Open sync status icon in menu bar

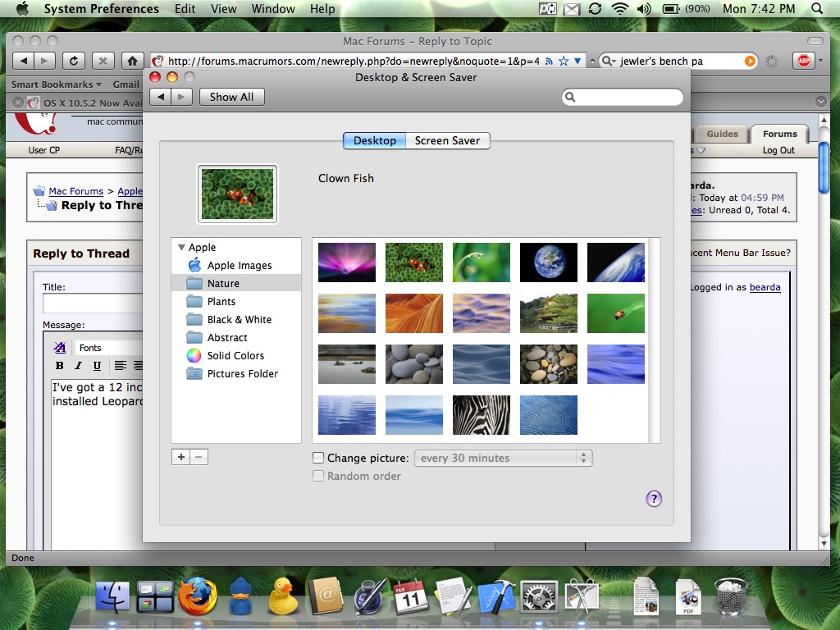point(596,8)
